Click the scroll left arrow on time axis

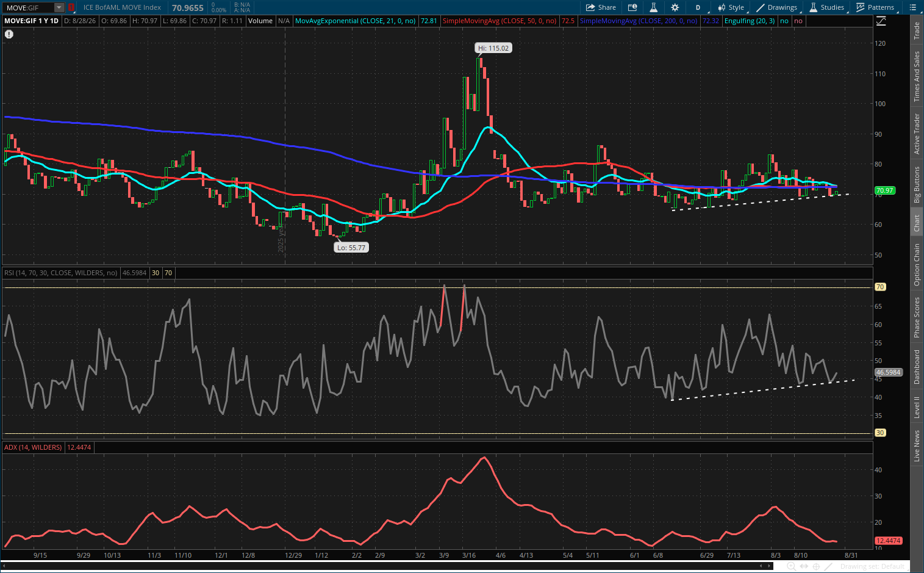coord(761,566)
